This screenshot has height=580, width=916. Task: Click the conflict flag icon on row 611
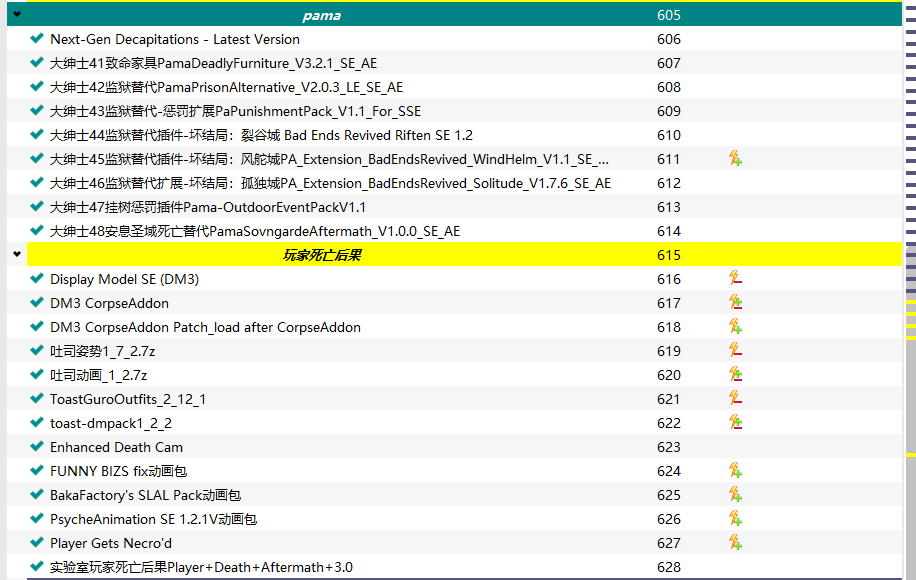735,159
